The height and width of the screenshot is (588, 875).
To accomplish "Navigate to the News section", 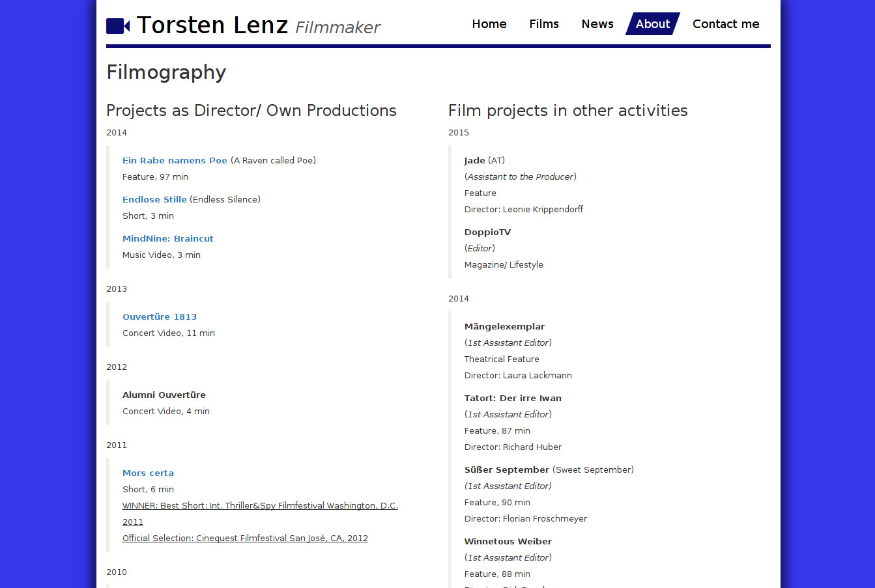I will click(597, 24).
